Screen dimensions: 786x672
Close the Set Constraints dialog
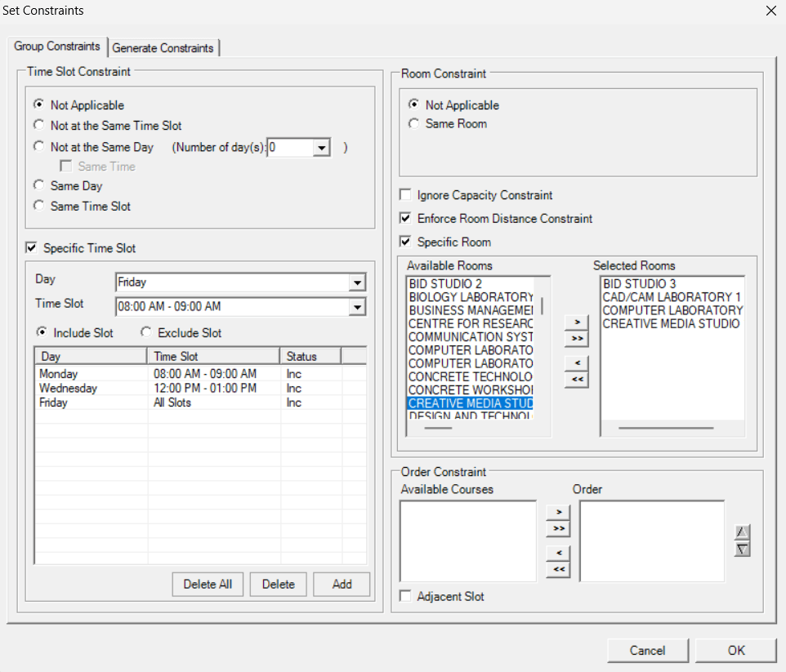tap(771, 11)
